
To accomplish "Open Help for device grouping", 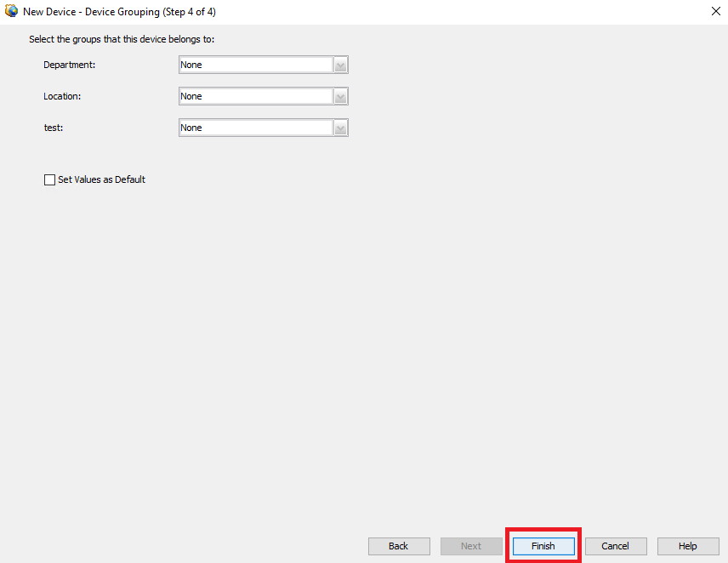I will pos(688,546).
